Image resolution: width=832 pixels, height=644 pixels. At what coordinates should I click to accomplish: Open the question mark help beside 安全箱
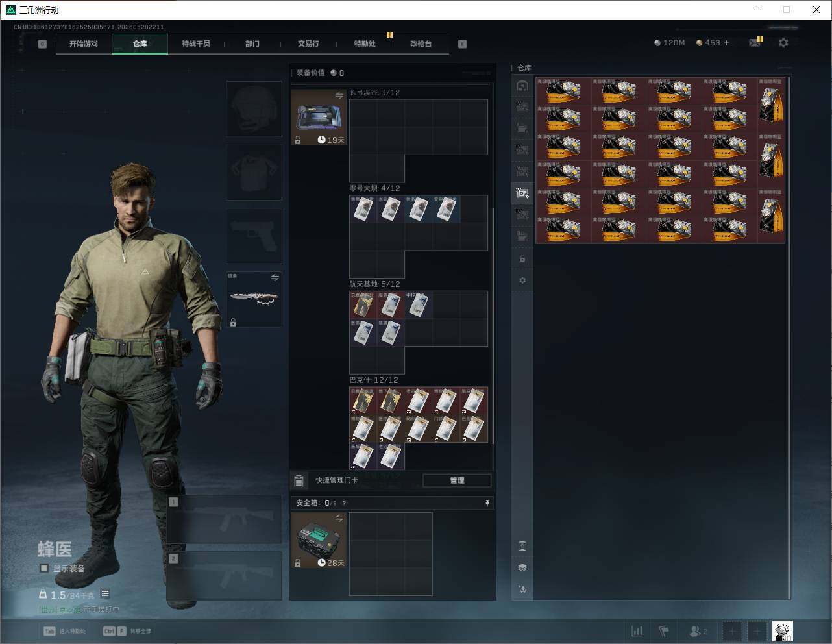coord(344,502)
